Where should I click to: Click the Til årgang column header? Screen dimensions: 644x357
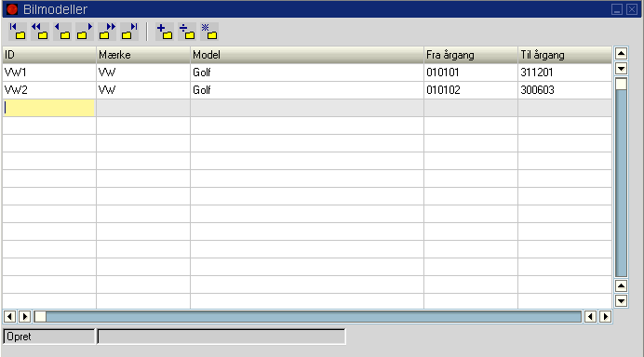565,55
